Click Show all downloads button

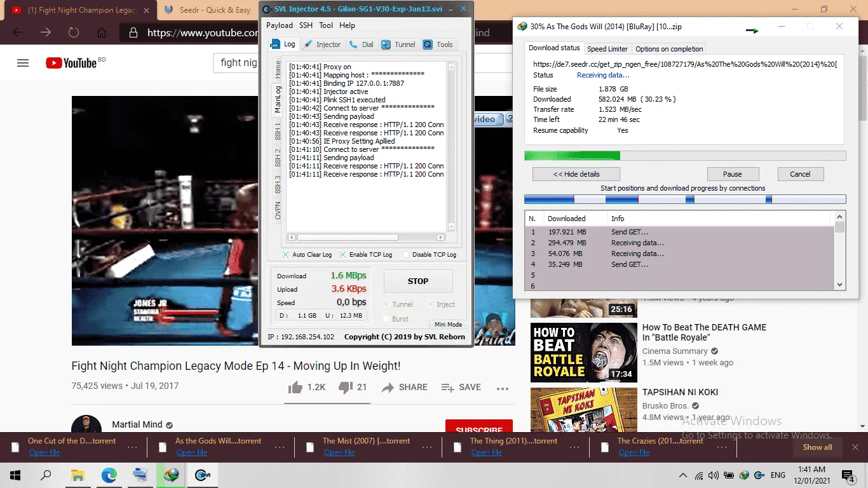pyautogui.click(x=817, y=447)
